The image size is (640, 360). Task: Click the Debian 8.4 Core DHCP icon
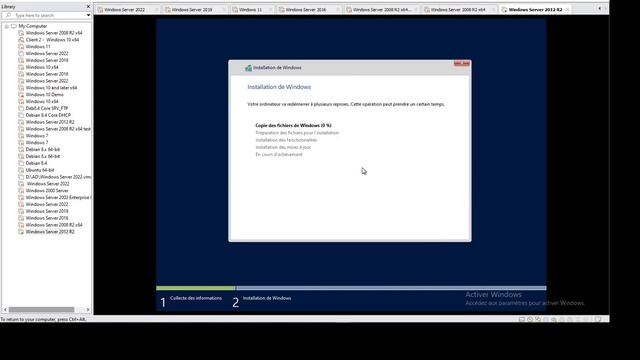21,115
